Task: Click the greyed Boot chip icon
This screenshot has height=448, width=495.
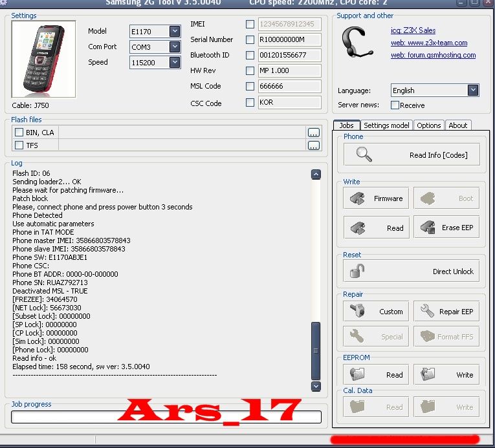Action: pyautogui.click(x=428, y=198)
